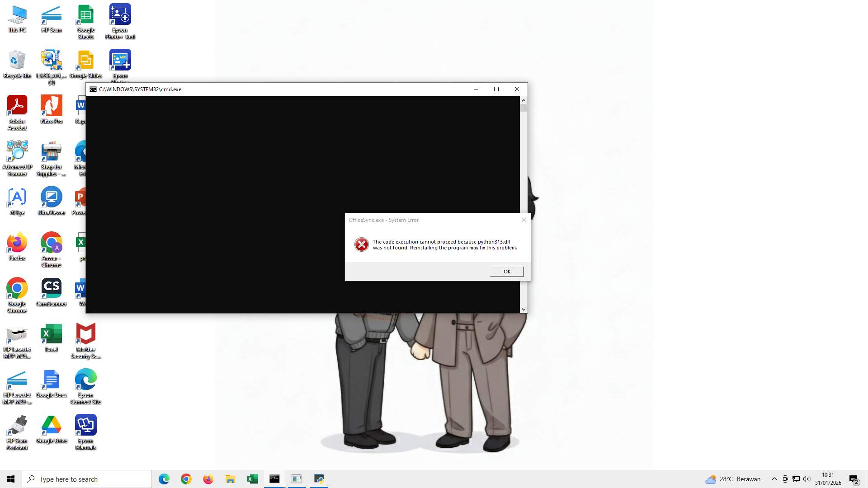The height and width of the screenshot is (488, 868).
Task: Switch to cmd.exe via its taskbar icon
Action: [x=274, y=479]
